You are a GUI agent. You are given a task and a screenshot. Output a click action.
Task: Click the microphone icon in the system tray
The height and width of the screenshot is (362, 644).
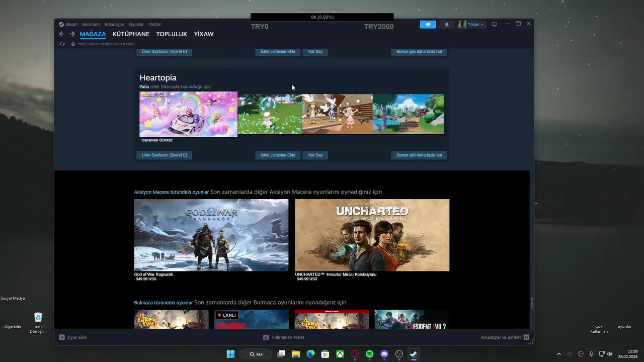click(591, 354)
